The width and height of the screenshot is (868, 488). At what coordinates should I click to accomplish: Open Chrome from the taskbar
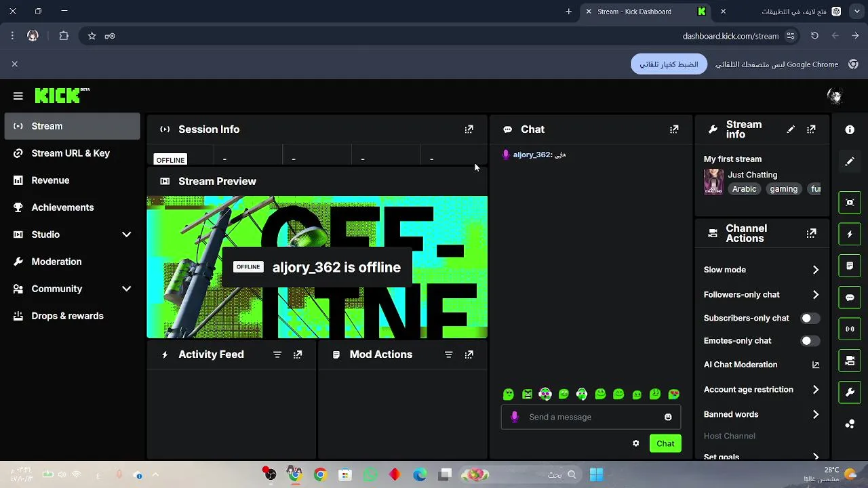pyautogui.click(x=319, y=475)
